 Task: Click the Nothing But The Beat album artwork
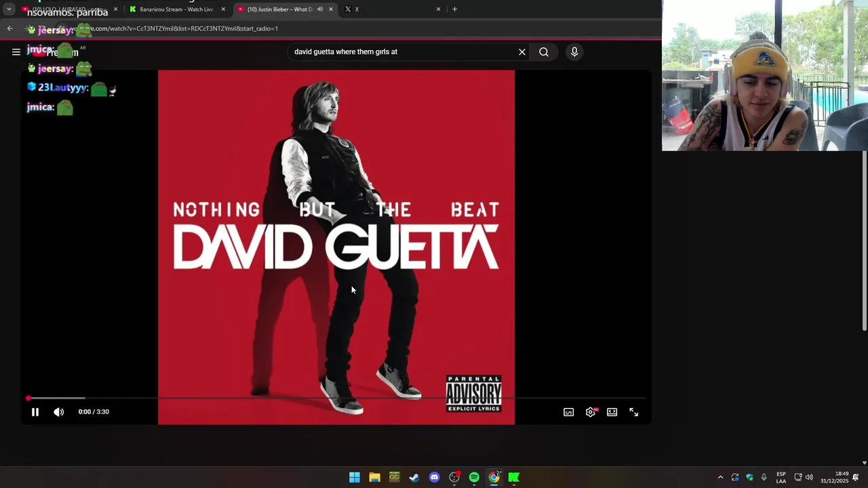coord(336,247)
